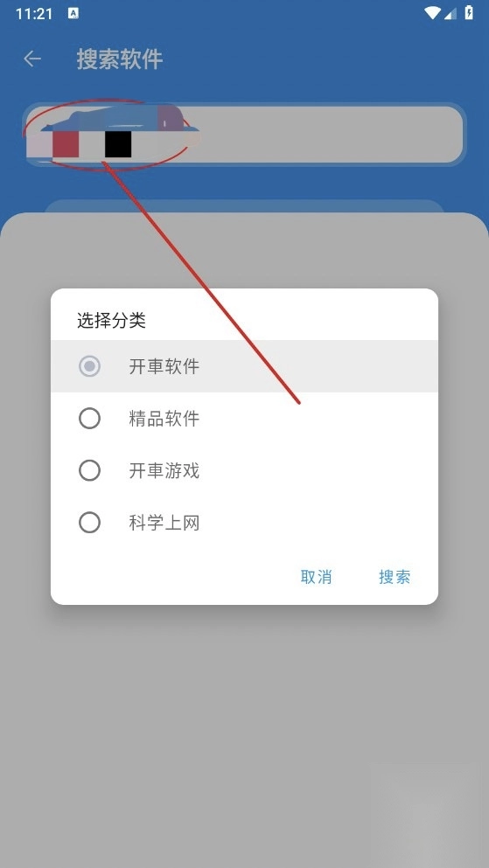Tap the cellular signal icon
This screenshot has width=489, height=868.
[x=451, y=14]
